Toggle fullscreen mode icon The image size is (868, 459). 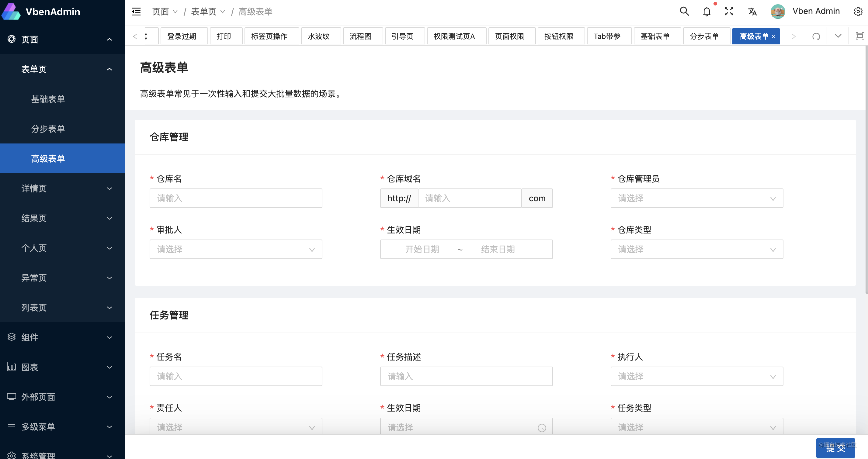pyautogui.click(x=729, y=12)
